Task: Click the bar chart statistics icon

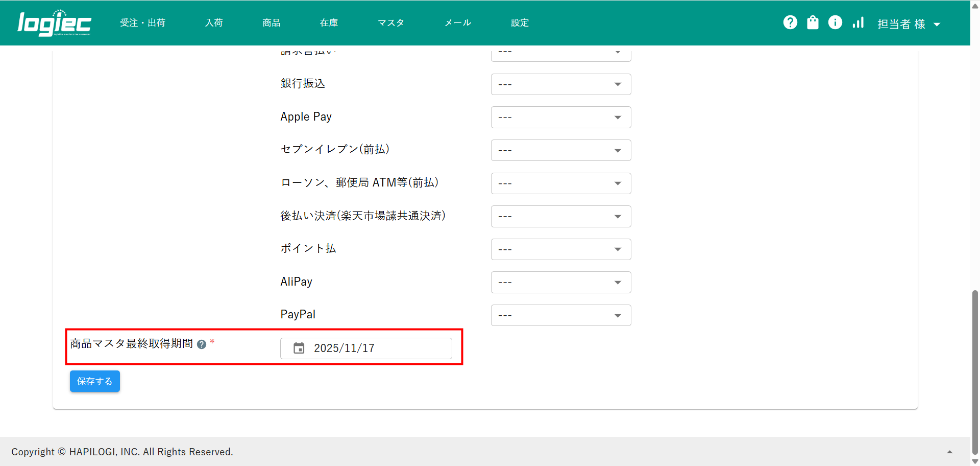Action: (858, 22)
